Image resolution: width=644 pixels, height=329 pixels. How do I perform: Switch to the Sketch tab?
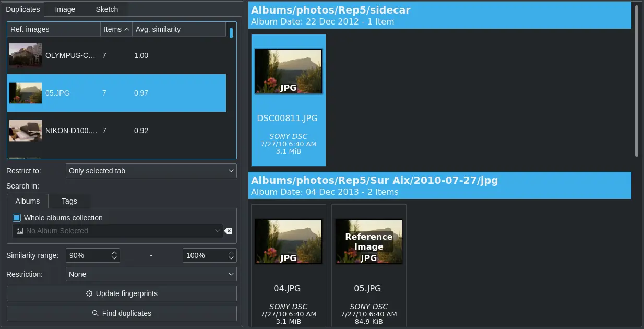[106, 9]
